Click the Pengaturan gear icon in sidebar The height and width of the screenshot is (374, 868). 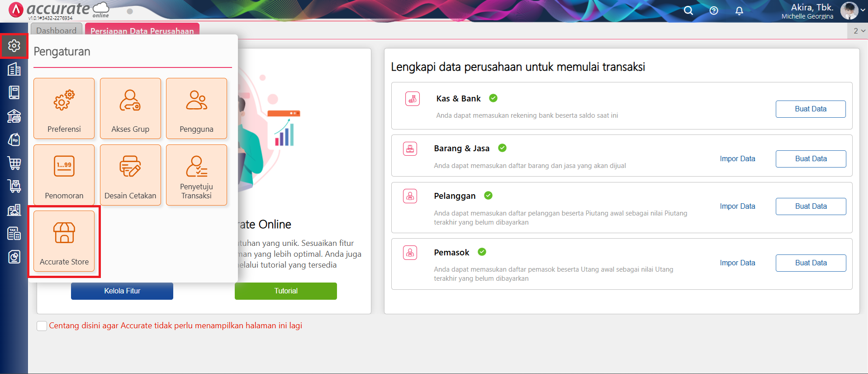tap(14, 46)
